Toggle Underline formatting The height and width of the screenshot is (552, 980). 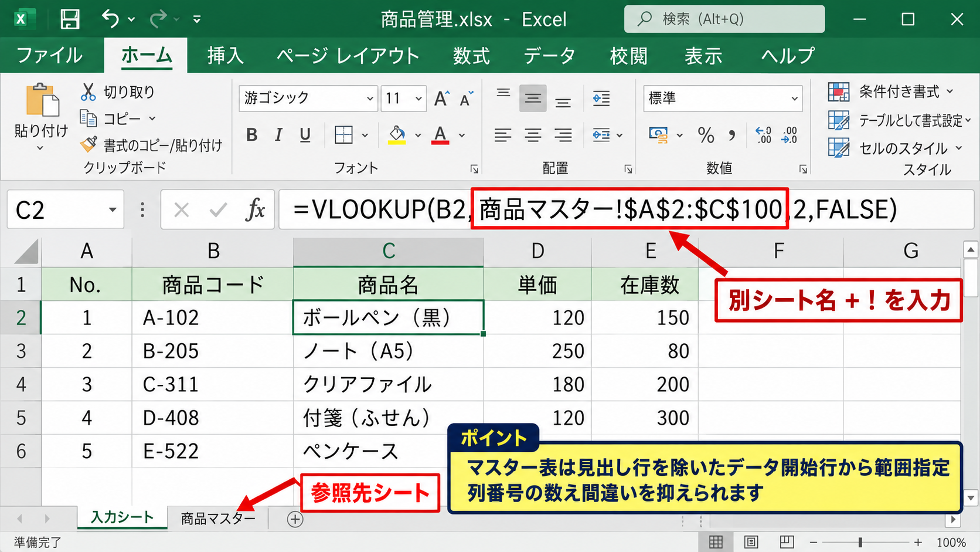tap(305, 135)
